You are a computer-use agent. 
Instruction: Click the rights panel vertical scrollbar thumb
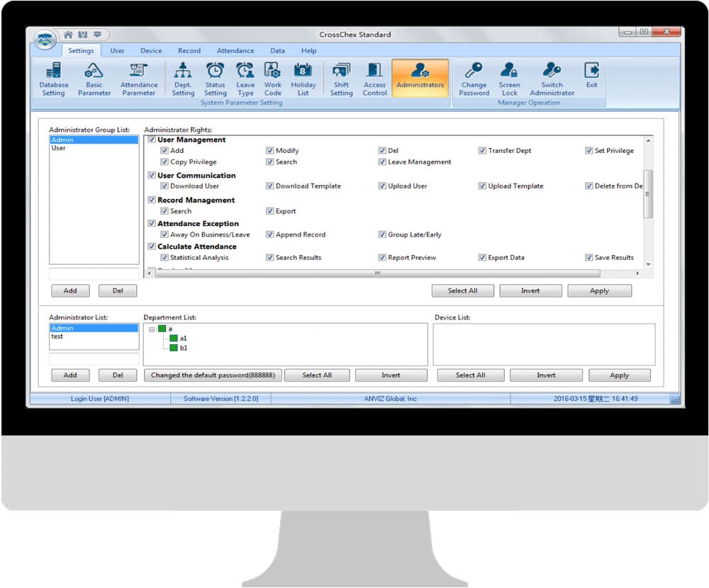[x=648, y=194]
